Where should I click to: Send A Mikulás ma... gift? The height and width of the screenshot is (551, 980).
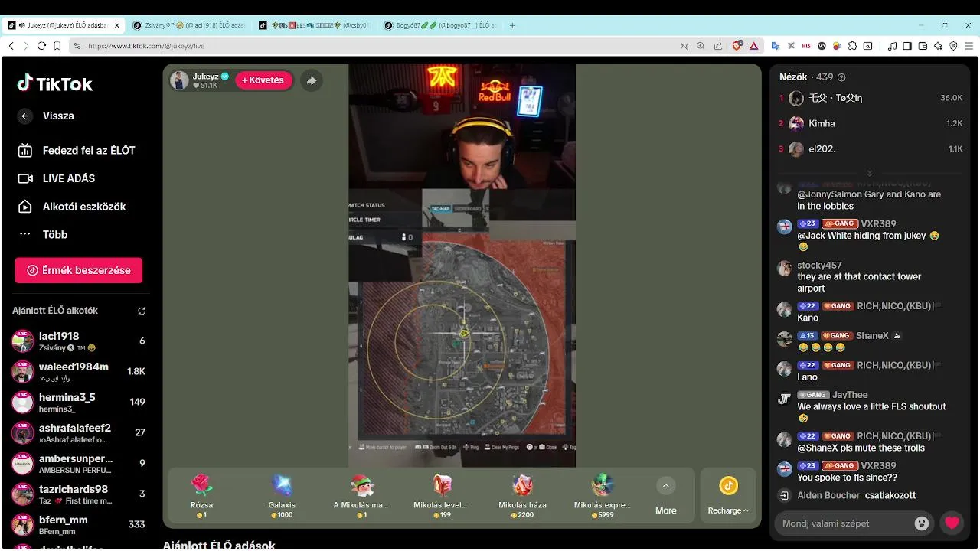click(361, 495)
